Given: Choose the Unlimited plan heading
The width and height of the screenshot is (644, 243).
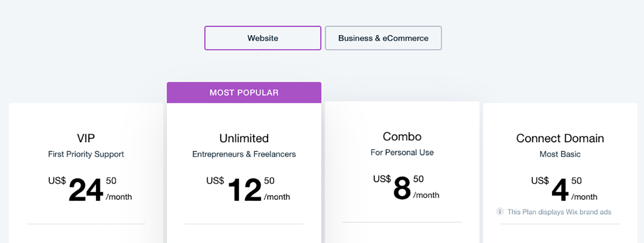Looking at the screenshot, I should [x=244, y=138].
